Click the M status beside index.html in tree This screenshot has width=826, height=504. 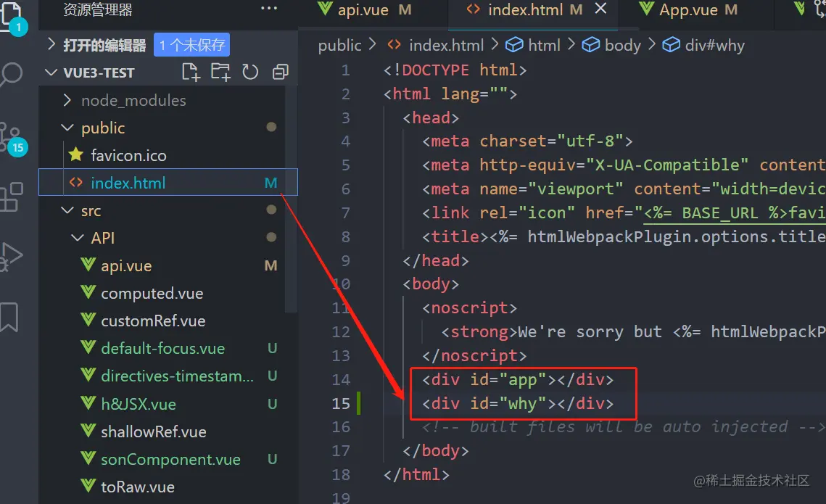pos(270,183)
